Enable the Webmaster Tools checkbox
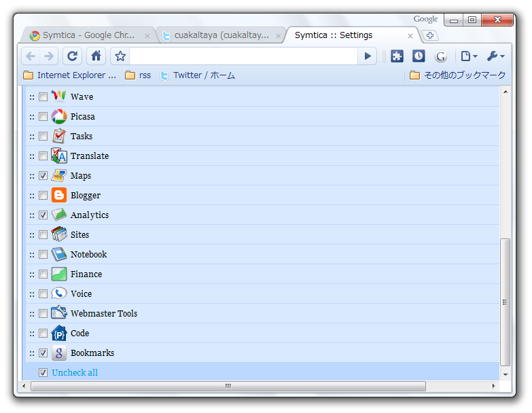532x413 pixels. pos(43,313)
